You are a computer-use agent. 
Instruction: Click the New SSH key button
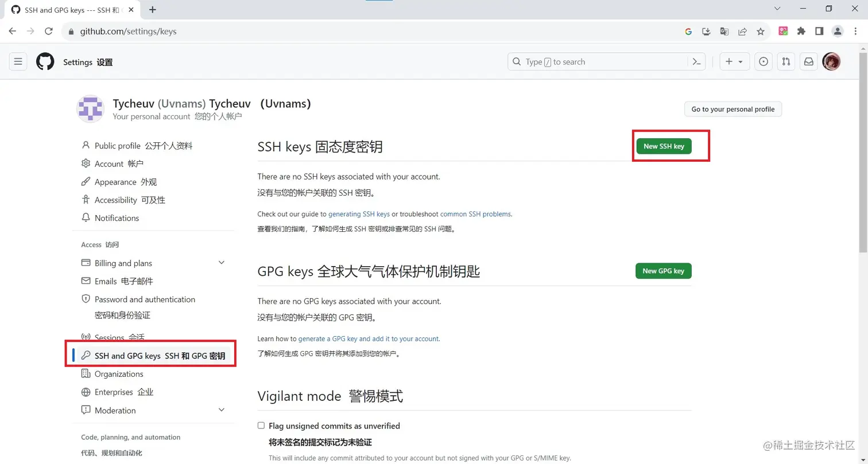[x=663, y=146]
